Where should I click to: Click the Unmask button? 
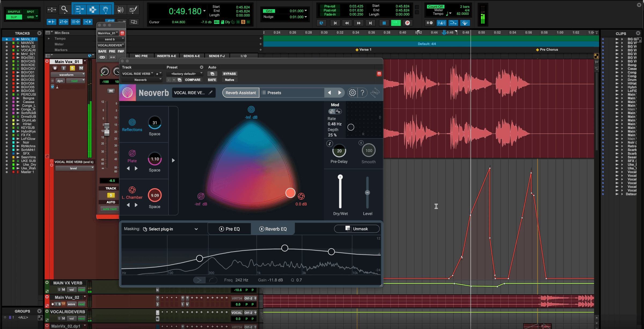(x=357, y=229)
